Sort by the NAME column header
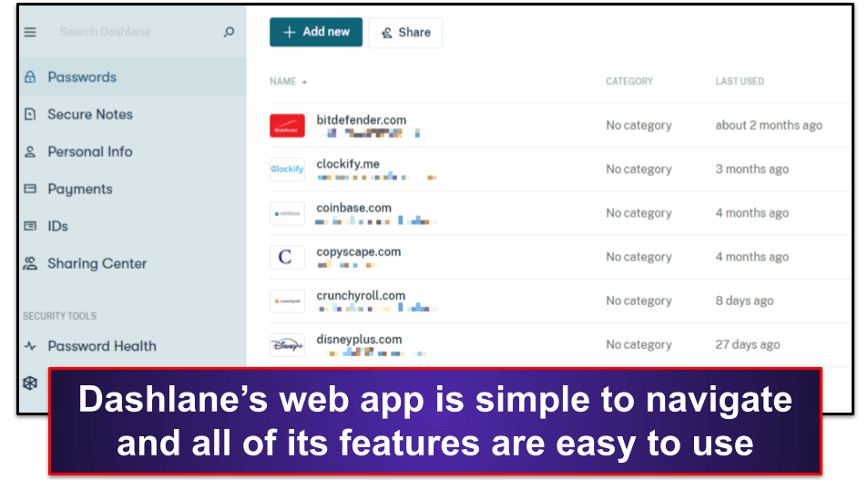The image size is (868, 480). (x=289, y=81)
